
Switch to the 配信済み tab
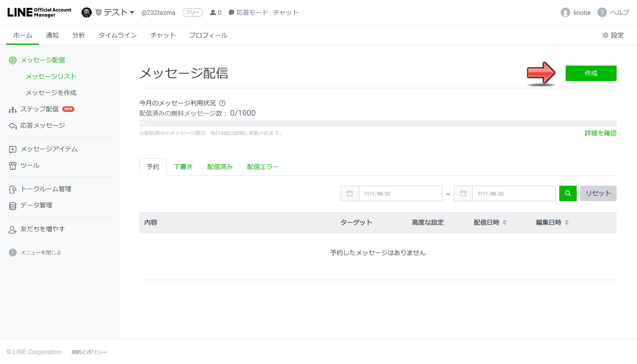pos(220,167)
